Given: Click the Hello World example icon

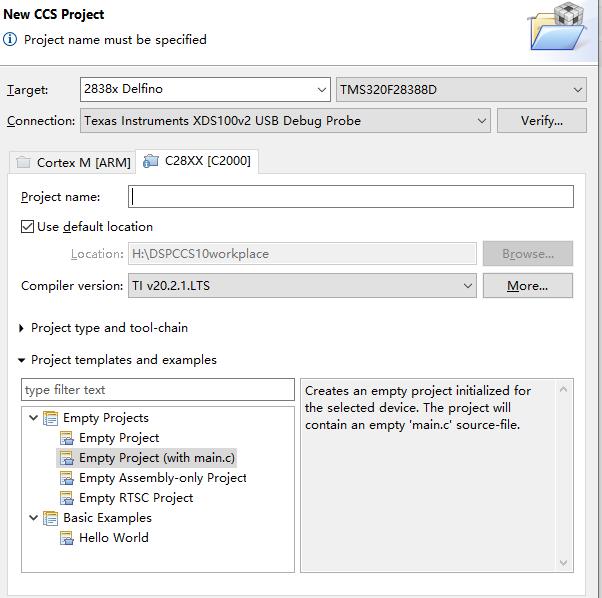Looking at the screenshot, I should pos(67,538).
